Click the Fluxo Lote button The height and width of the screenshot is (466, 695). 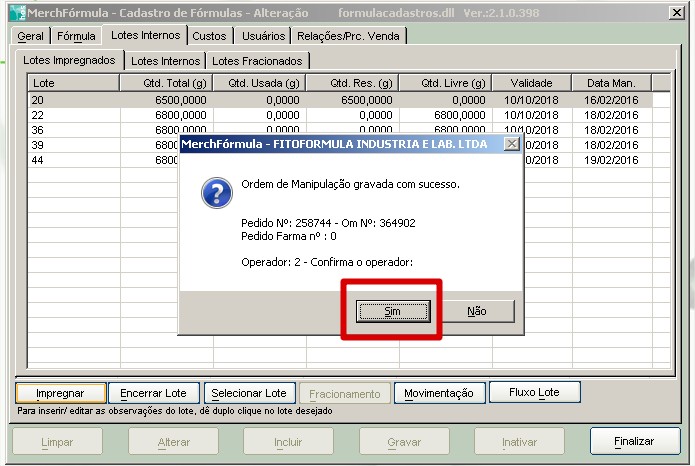click(534, 392)
